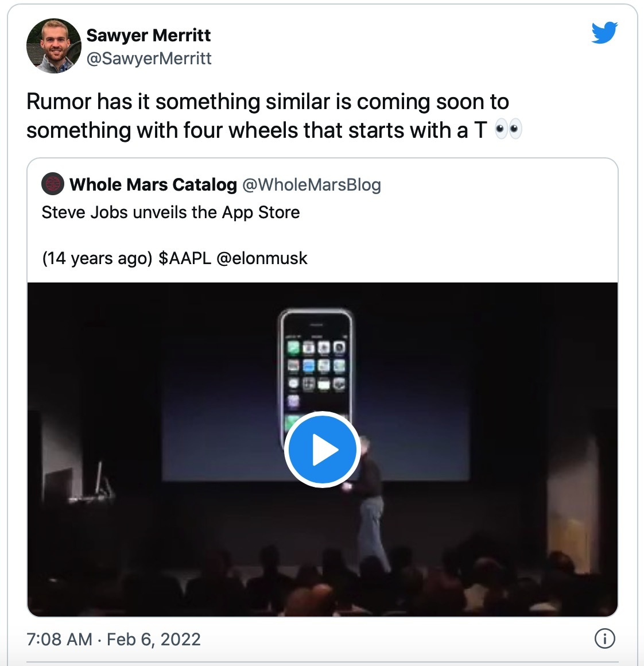Open the tweet info circle icon
644x666 pixels.
(604, 638)
